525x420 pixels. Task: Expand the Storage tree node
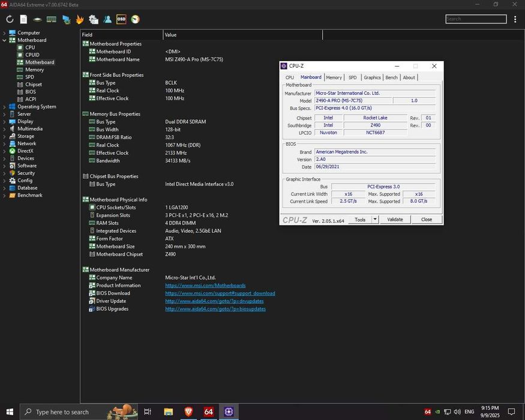click(x=5, y=136)
